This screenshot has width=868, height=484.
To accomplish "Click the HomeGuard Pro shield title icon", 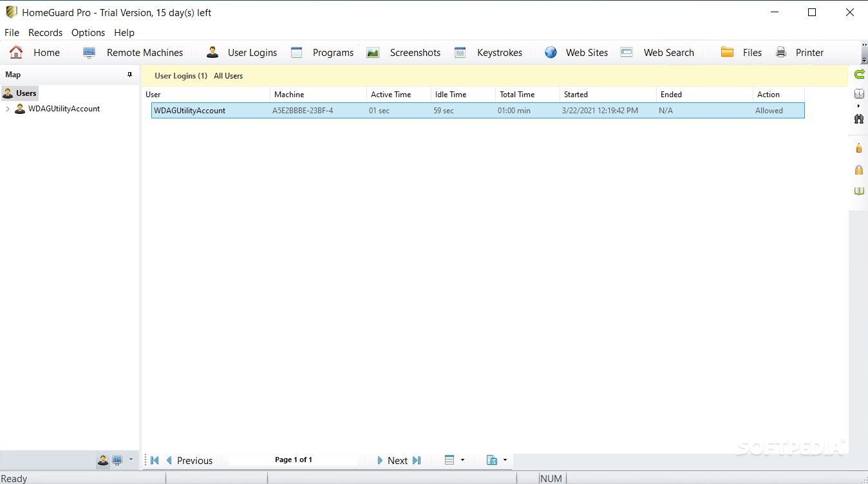I will pos(11,12).
